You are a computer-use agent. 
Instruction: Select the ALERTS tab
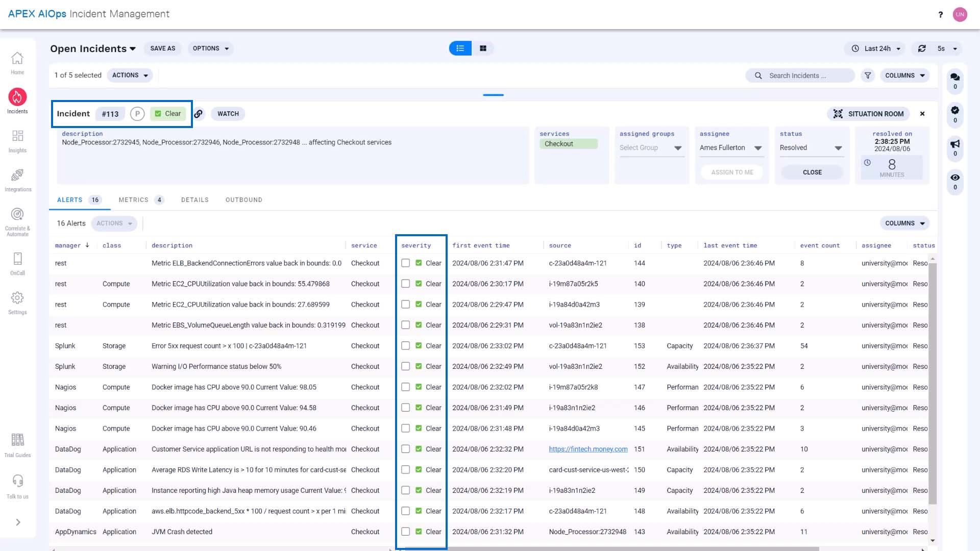click(80, 200)
